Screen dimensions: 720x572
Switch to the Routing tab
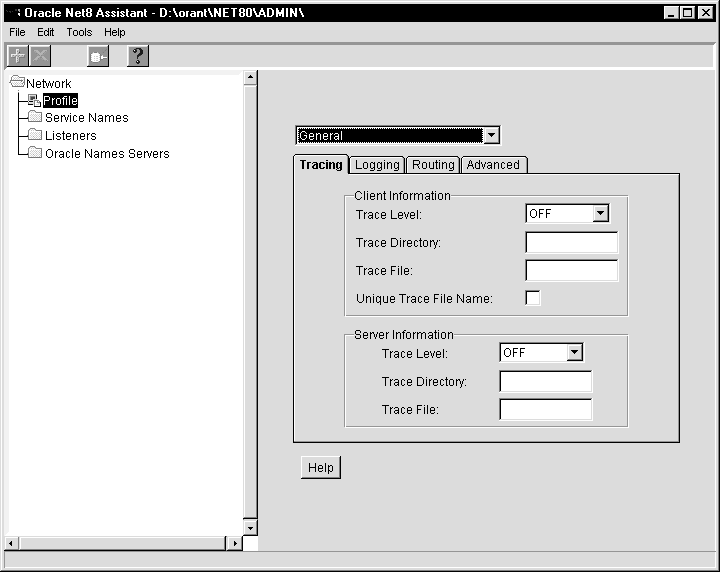tap(433, 164)
